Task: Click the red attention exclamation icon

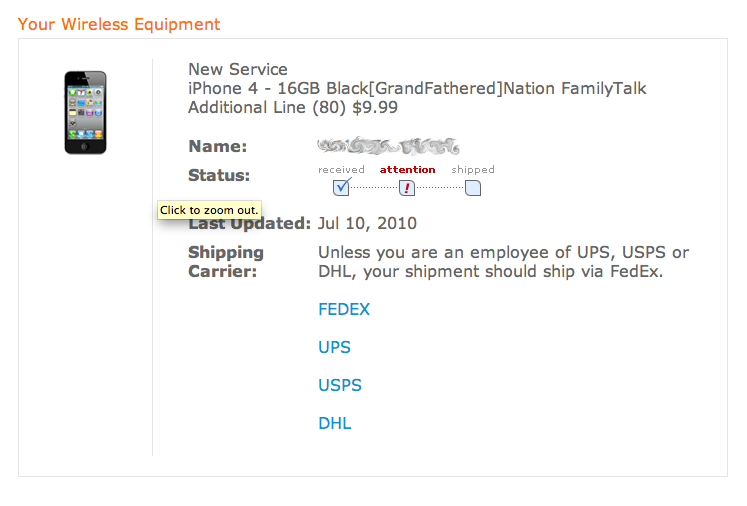Action: pos(406,188)
